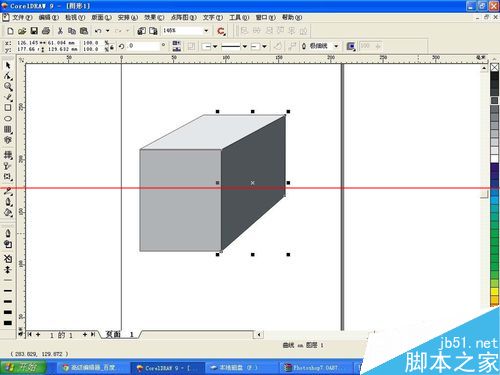The image size is (500, 375).
Task: Click the Export icon
Action: pyautogui.click(x=153, y=31)
